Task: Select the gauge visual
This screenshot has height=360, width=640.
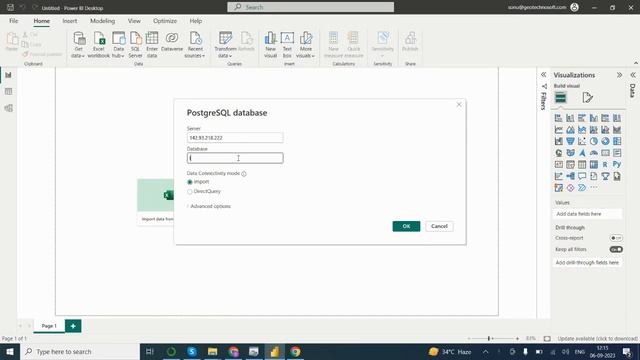Action: 593,153
